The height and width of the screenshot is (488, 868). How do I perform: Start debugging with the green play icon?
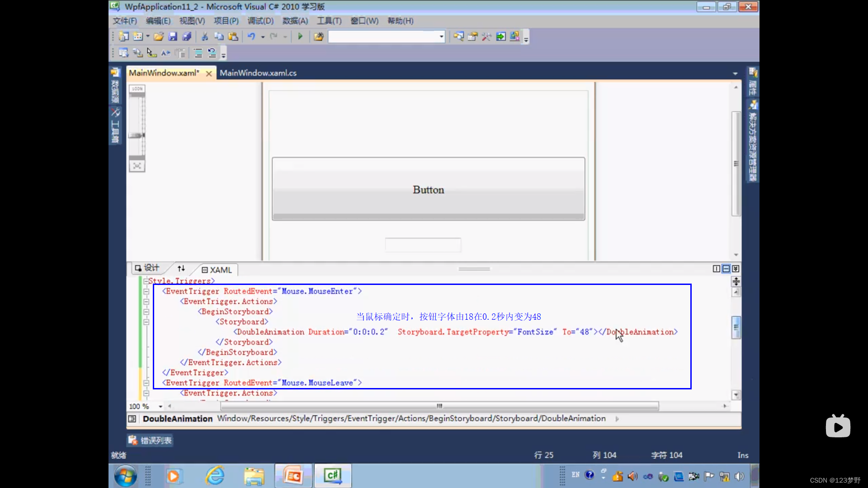coord(300,37)
